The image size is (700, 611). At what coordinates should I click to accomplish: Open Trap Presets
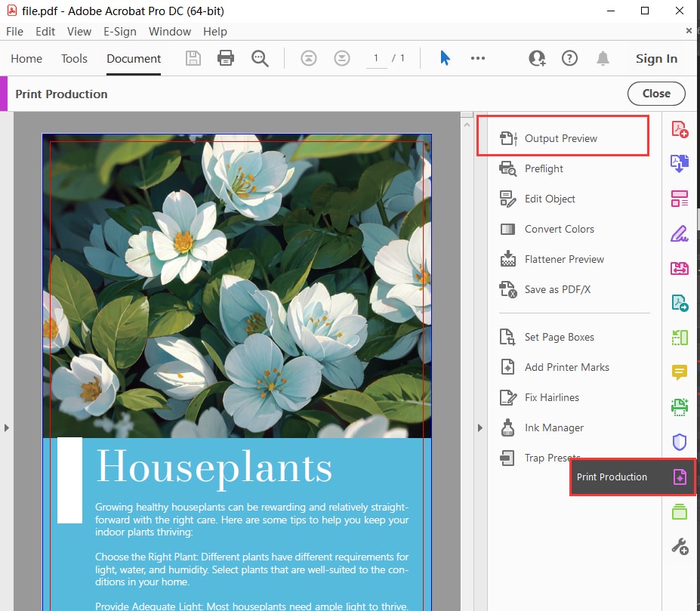pos(540,458)
